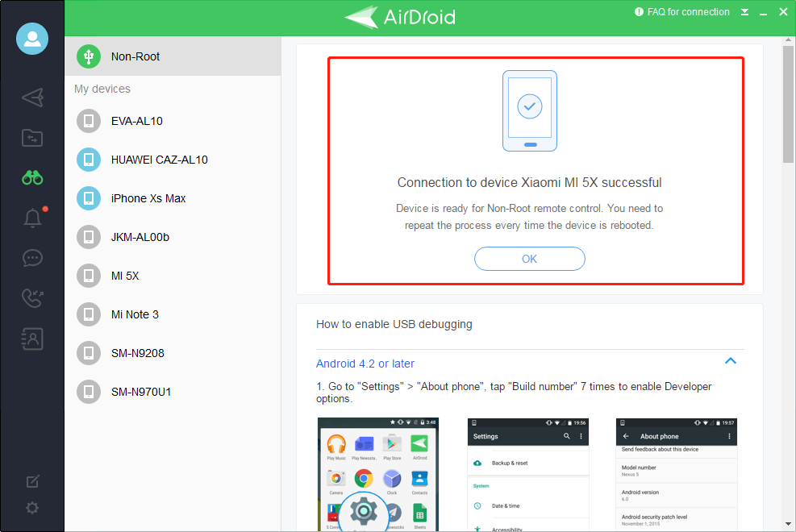Image resolution: width=796 pixels, height=532 pixels.
Task: Collapse the Android 4.2 or later chevron
Action: pos(730,361)
